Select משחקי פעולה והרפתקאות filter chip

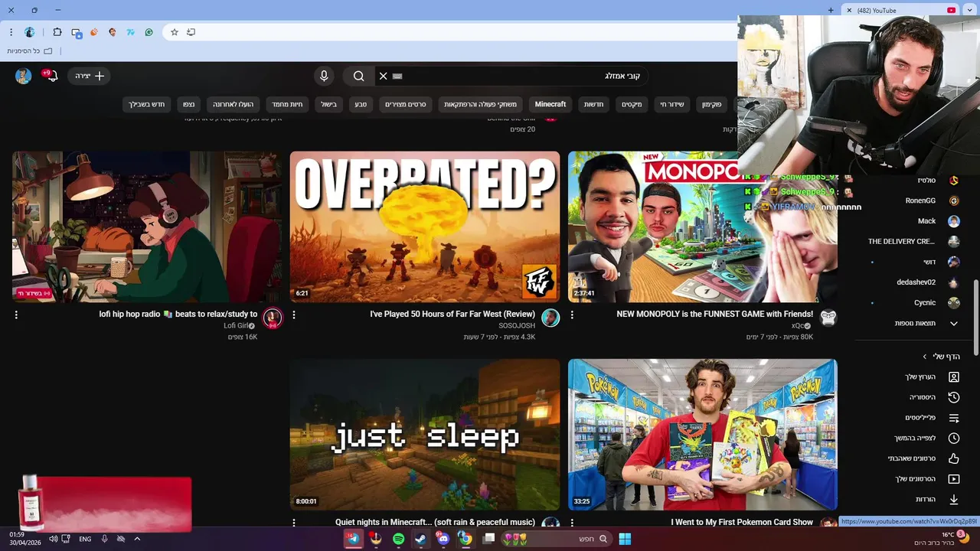481,104
